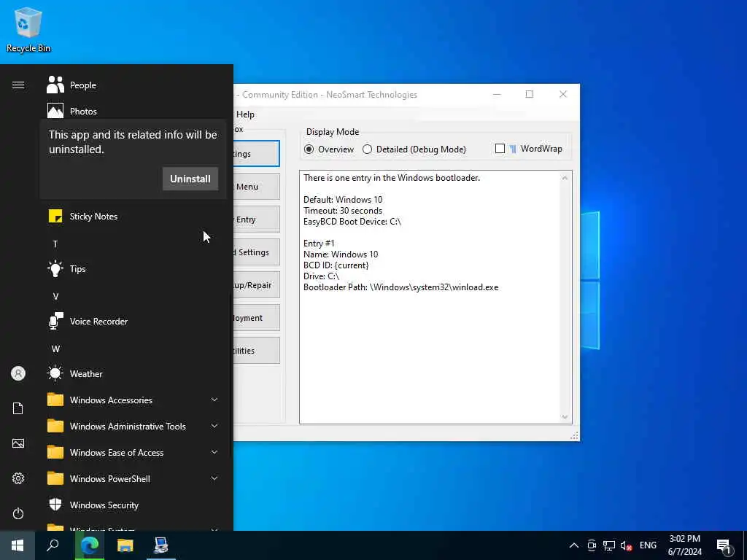747x560 pixels.
Task: Open BCD Backup/Repair button
Action: [256, 285]
